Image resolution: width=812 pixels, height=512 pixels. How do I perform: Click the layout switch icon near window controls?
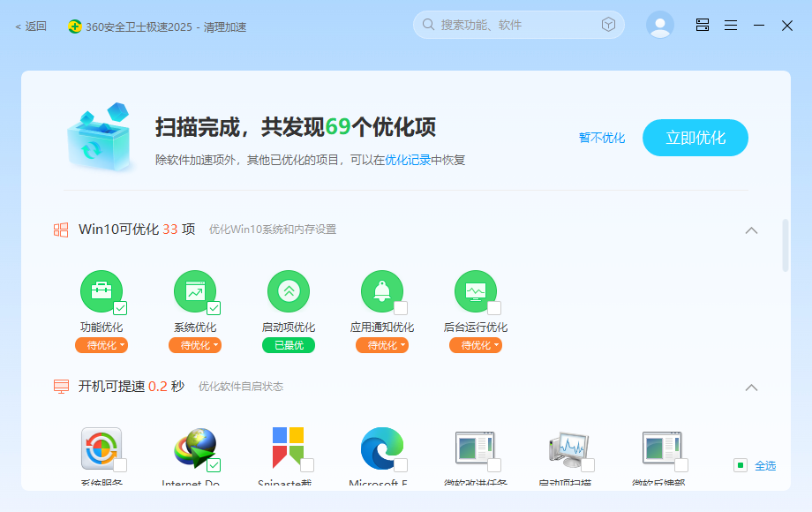(x=702, y=25)
